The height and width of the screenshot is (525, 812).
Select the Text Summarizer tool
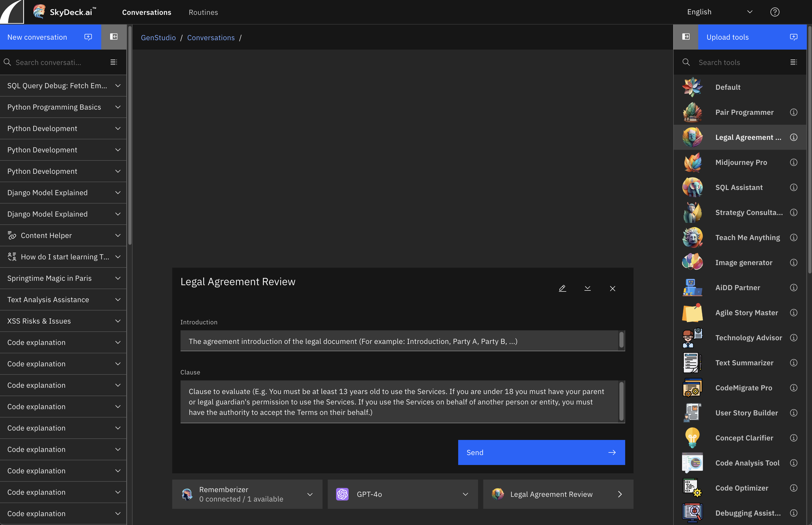click(x=744, y=363)
